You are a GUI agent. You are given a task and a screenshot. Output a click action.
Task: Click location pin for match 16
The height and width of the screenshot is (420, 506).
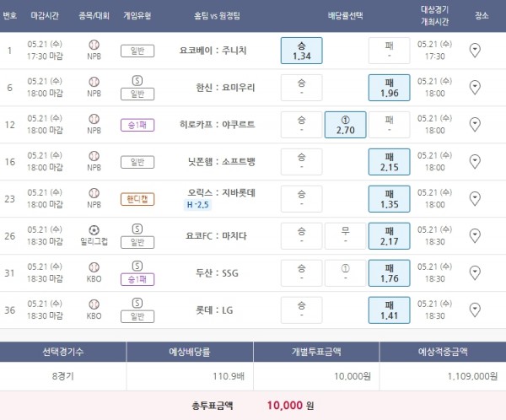point(474,161)
